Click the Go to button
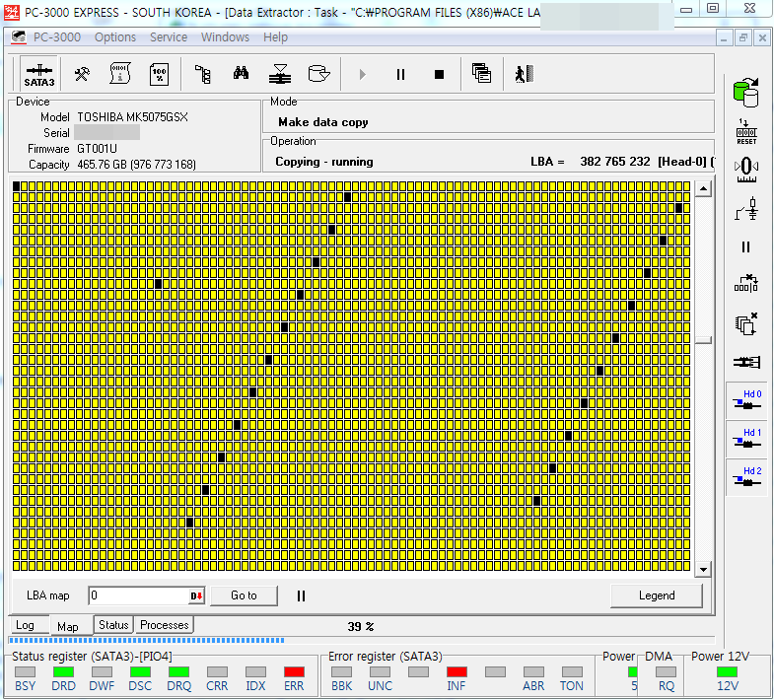The width and height of the screenshot is (774, 700). coord(244,595)
